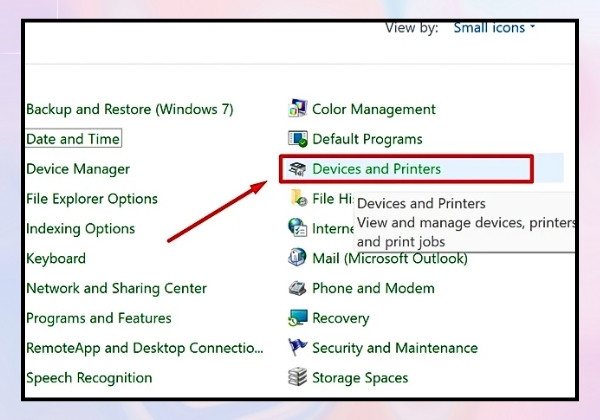Open Storage Spaces text link
The height and width of the screenshot is (420, 600).
click(x=360, y=378)
